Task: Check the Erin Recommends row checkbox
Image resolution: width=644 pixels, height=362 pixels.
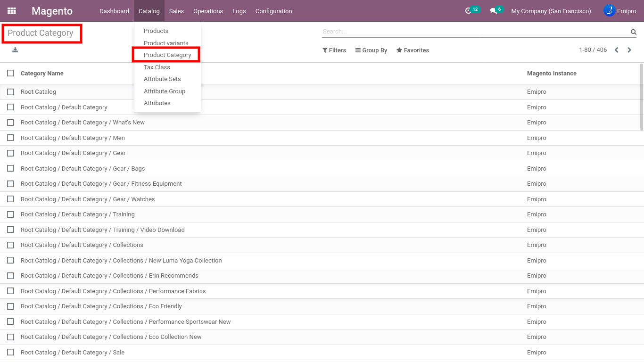Action: pyautogui.click(x=10, y=276)
